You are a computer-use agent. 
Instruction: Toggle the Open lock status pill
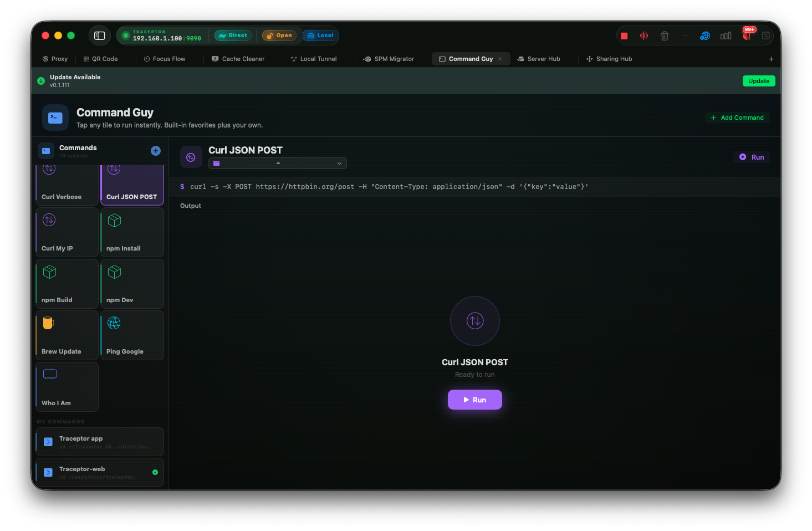(x=279, y=35)
